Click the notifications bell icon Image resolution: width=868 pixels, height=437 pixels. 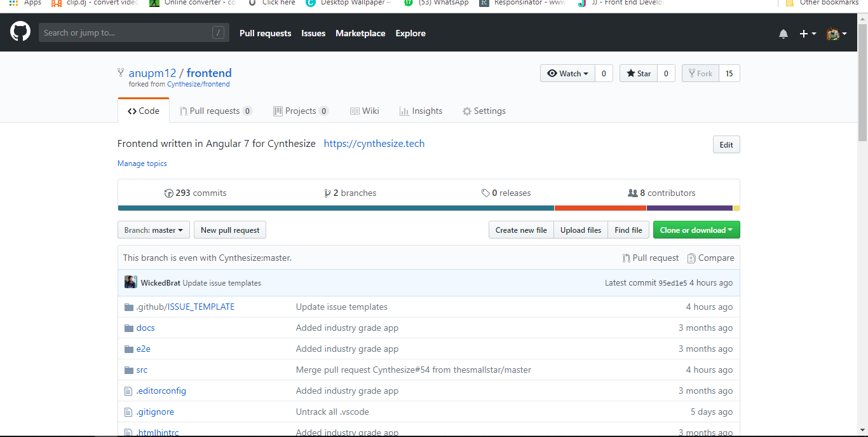tap(783, 34)
